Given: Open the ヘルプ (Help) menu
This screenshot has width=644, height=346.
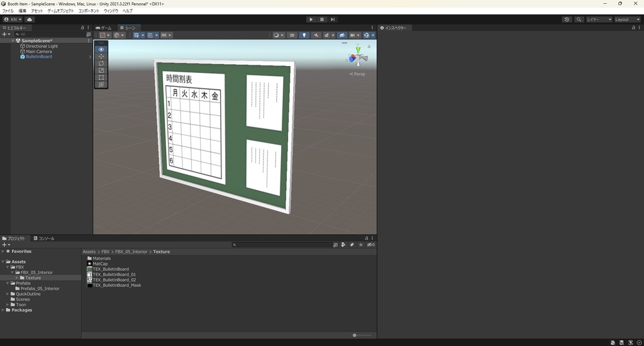Looking at the screenshot, I should point(128,11).
